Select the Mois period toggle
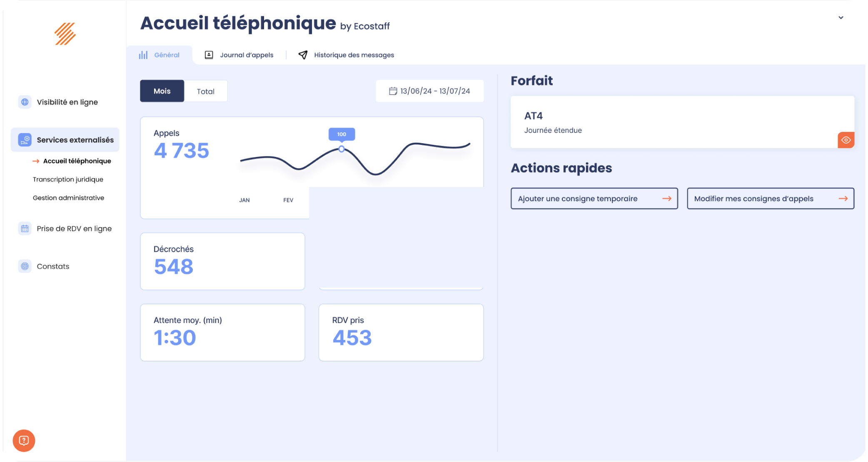This screenshot has height=462, width=868. (162, 91)
